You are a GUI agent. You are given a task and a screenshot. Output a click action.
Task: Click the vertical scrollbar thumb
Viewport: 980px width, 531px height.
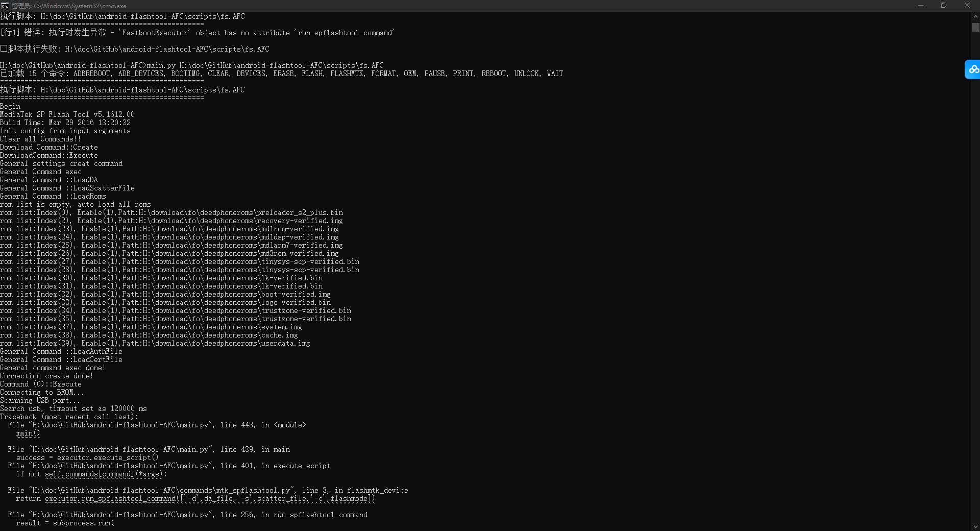click(975, 28)
